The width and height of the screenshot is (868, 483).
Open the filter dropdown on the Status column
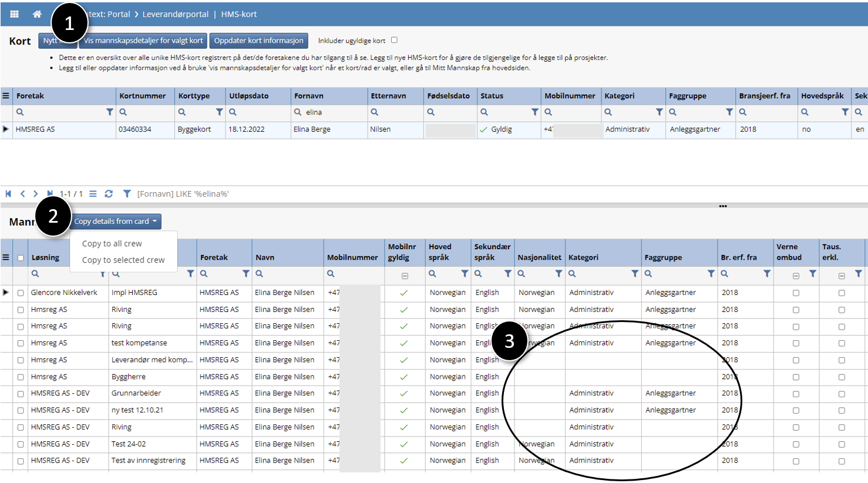coord(535,112)
